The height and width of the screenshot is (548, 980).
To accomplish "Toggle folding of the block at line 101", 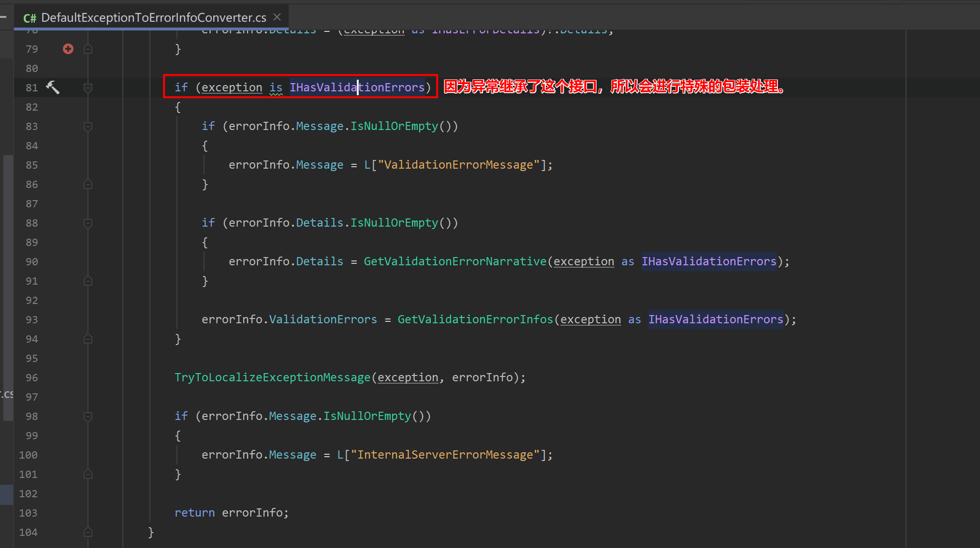I will 88,474.
